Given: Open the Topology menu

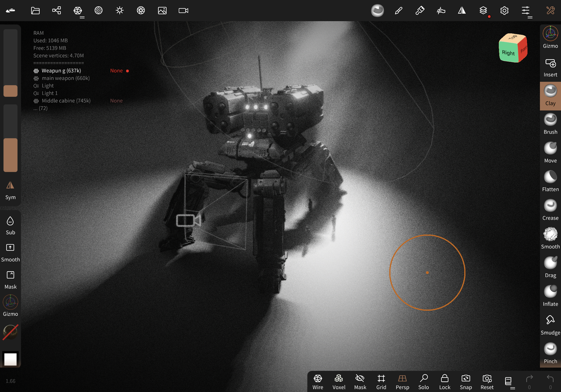Looking at the screenshot, I should pos(77,10).
